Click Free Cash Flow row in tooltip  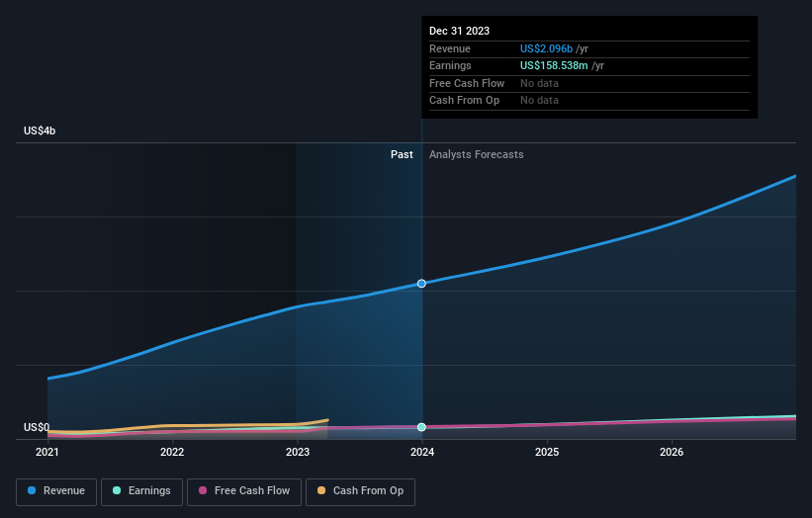[589, 83]
